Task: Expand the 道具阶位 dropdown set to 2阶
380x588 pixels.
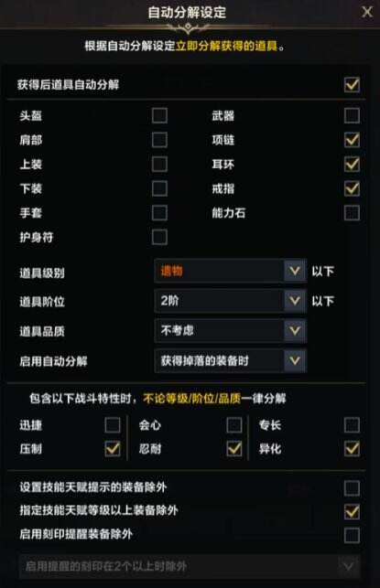Action: coord(231,301)
